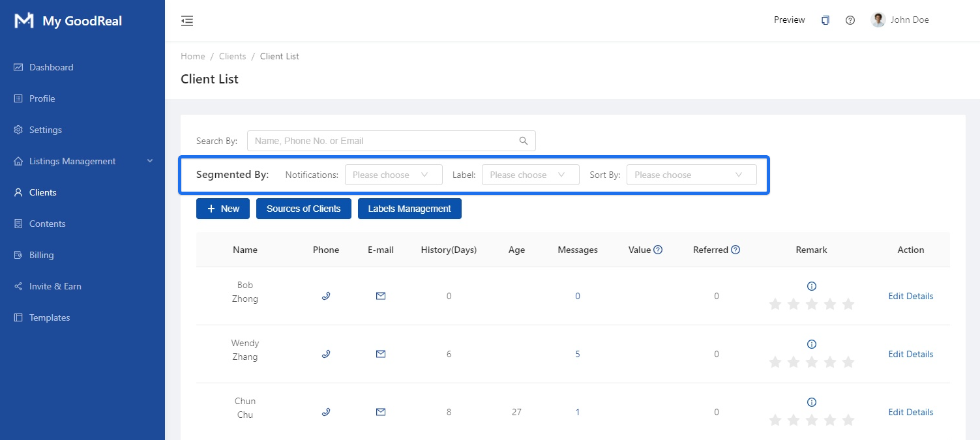Open the Label filter dropdown
The width and height of the screenshot is (980, 440).
click(530, 175)
